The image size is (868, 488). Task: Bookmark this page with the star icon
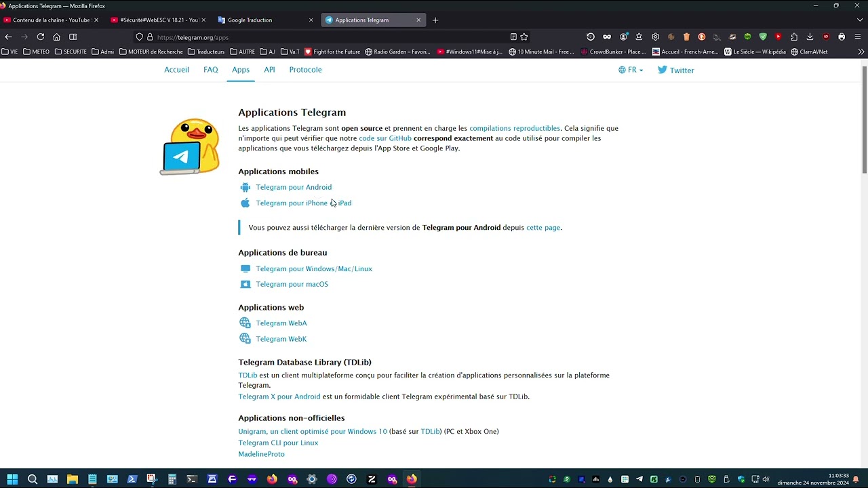coord(524,37)
